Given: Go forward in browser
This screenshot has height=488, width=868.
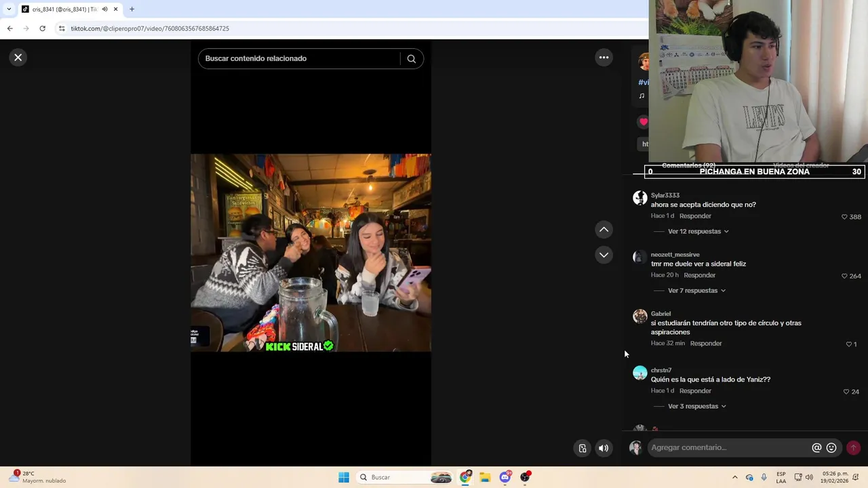Looking at the screenshot, I should (26, 28).
